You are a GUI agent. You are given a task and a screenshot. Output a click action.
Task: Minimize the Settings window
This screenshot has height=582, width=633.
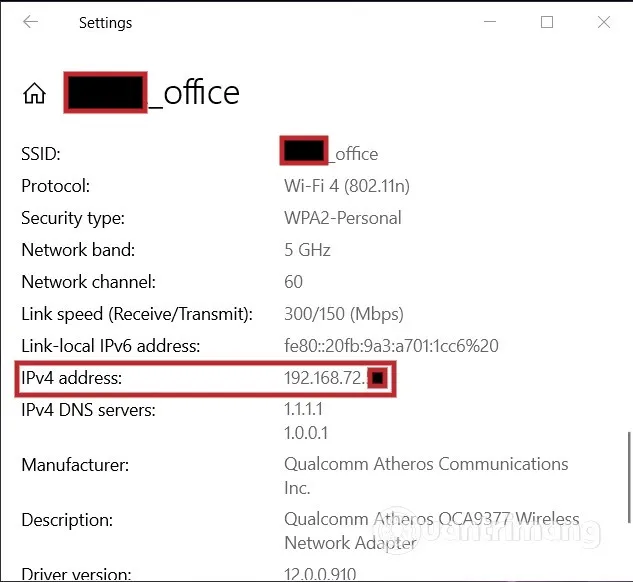pyautogui.click(x=489, y=22)
